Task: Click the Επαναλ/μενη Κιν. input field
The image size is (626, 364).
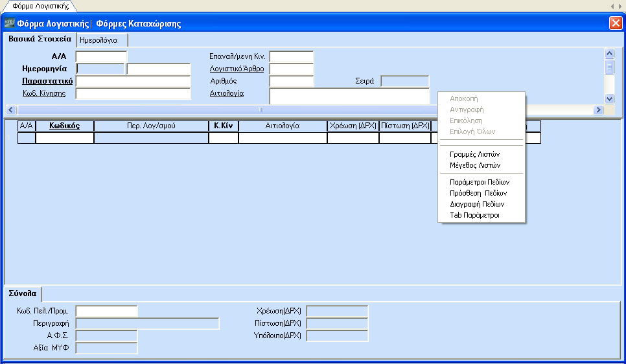Action: point(292,57)
